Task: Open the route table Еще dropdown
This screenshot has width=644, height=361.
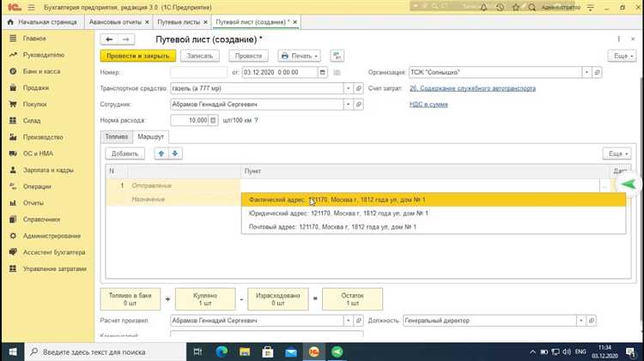Action: coord(617,153)
